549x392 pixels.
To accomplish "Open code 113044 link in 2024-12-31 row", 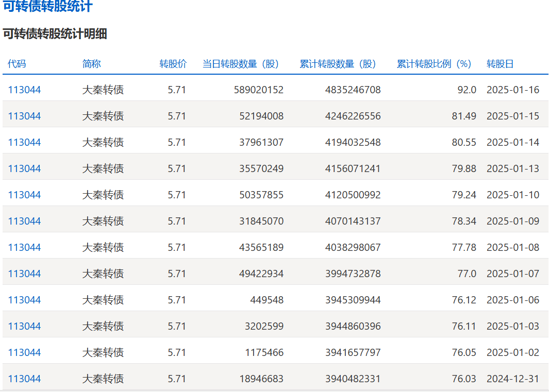I will 24,379.
